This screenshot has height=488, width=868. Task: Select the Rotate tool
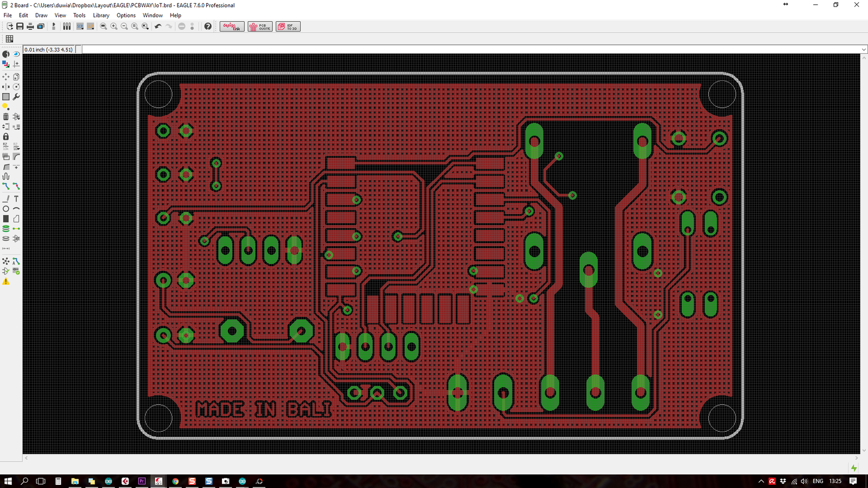pos(16,87)
